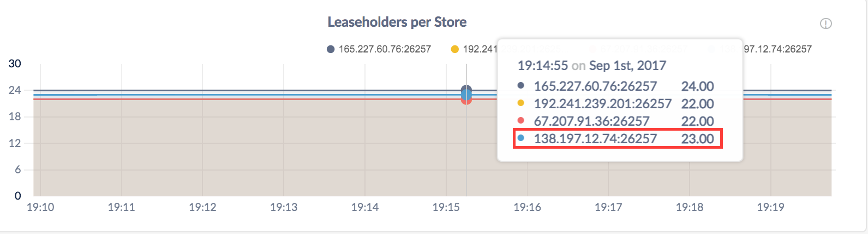Toggle 165.227.60.76:26257 series in the legend

click(385, 49)
